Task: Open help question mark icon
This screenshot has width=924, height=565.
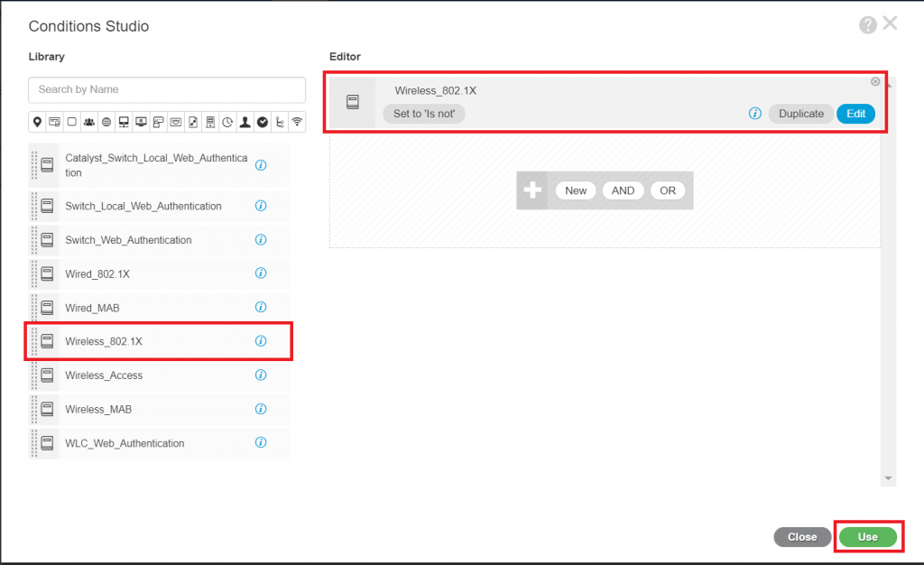Action: coord(868,25)
